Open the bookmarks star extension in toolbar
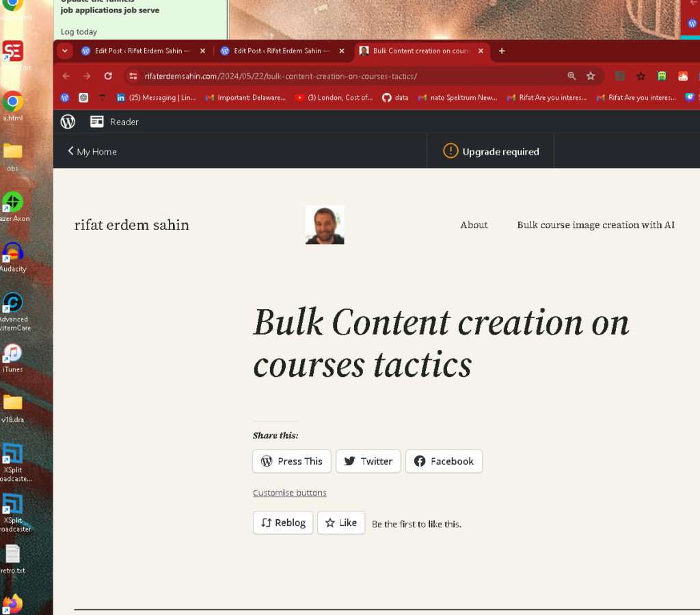 (641, 77)
